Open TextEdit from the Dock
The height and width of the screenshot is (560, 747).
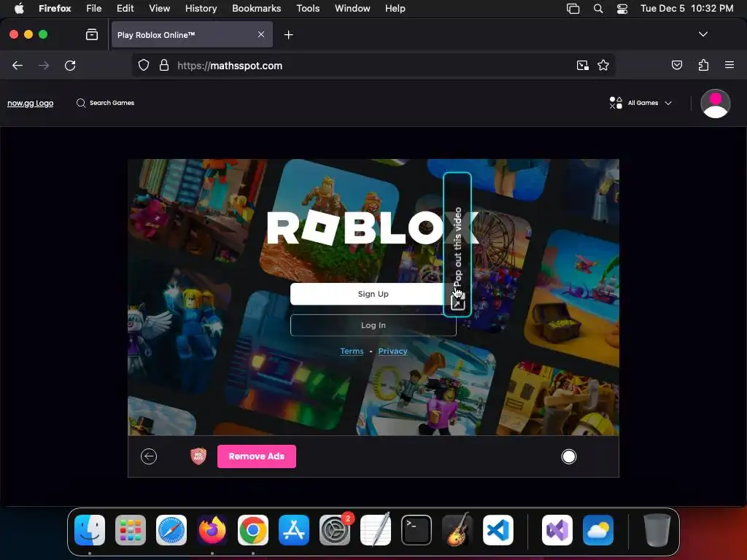376,530
